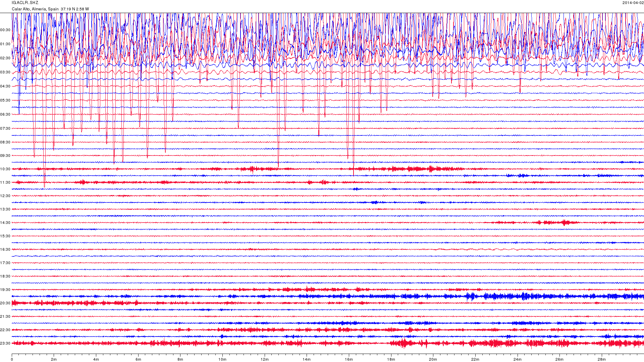Click the 05:30 time label
The width and height of the screenshot is (644, 362).
click(x=5, y=101)
